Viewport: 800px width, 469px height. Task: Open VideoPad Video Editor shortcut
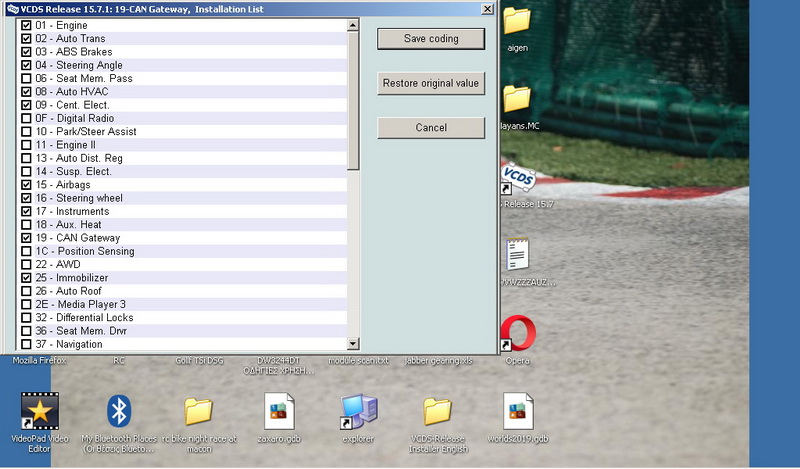tap(39, 410)
